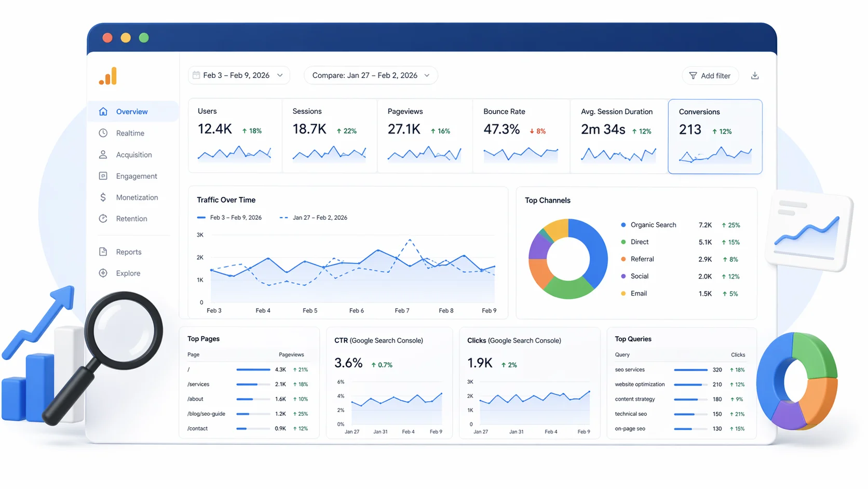Click the download report icon

[x=755, y=76]
